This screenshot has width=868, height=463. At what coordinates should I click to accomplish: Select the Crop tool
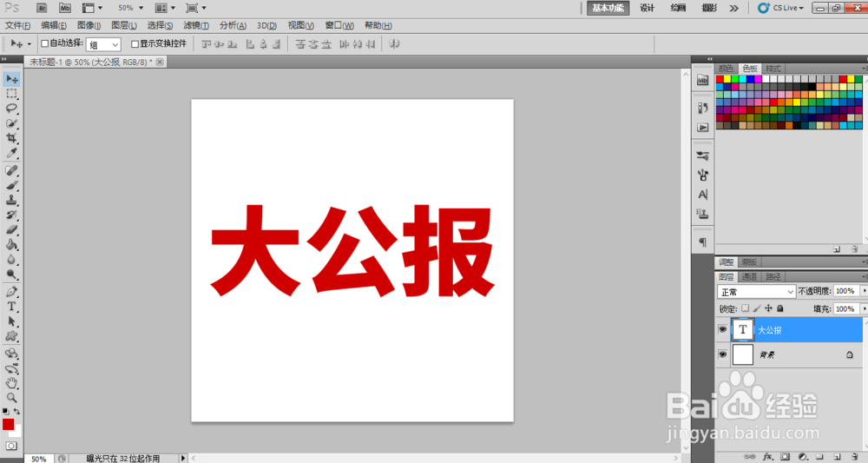(x=11, y=137)
